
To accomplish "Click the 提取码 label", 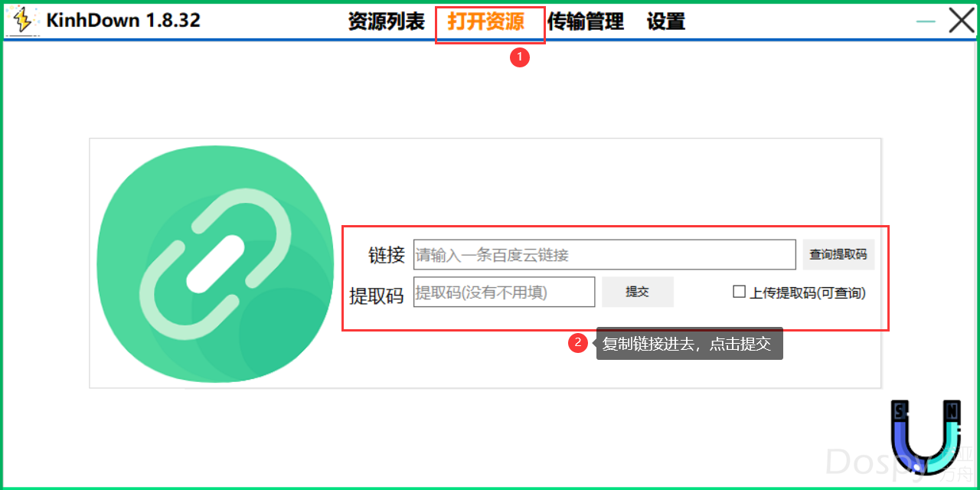I will pos(376,296).
